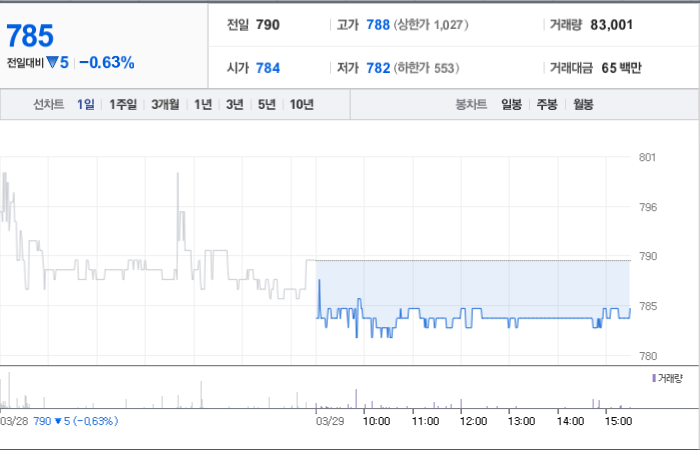Show the 1년 line chart
Screen dimensions: 700x450
(x=203, y=104)
